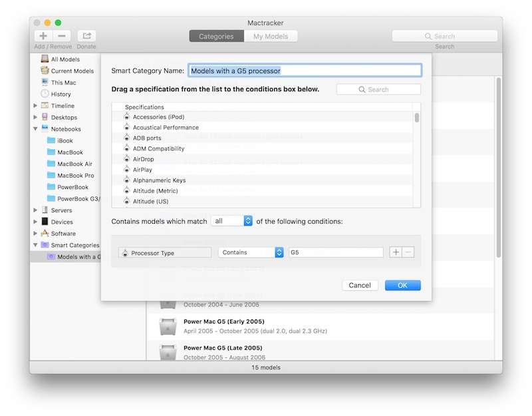Open the 'Contains' operator dropdown

(x=251, y=252)
